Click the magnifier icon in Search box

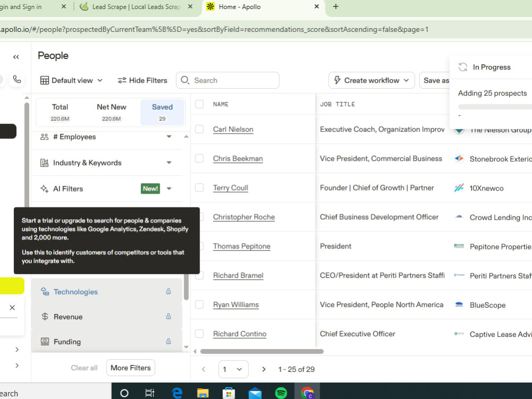[185, 80]
